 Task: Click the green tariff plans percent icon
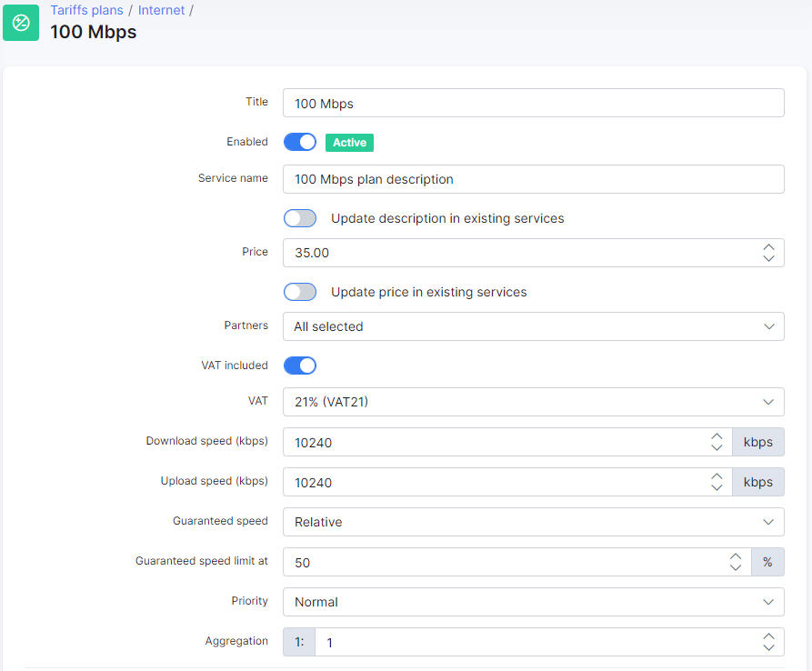point(21,22)
